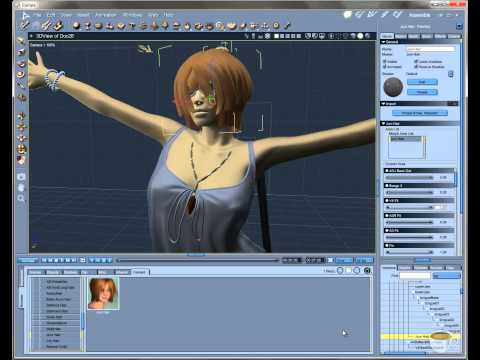
Task: Click the topmost morph slider in properties panel
Action: (x=409, y=178)
